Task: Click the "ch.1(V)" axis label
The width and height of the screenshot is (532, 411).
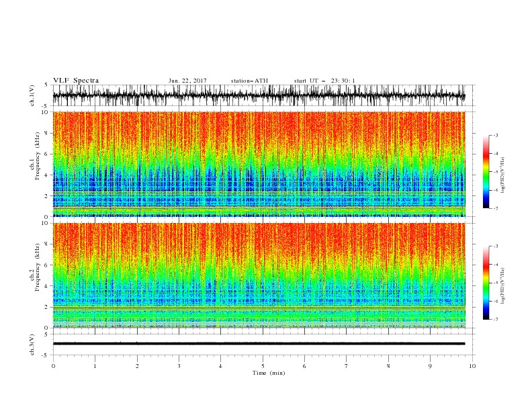Action: pyautogui.click(x=32, y=95)
